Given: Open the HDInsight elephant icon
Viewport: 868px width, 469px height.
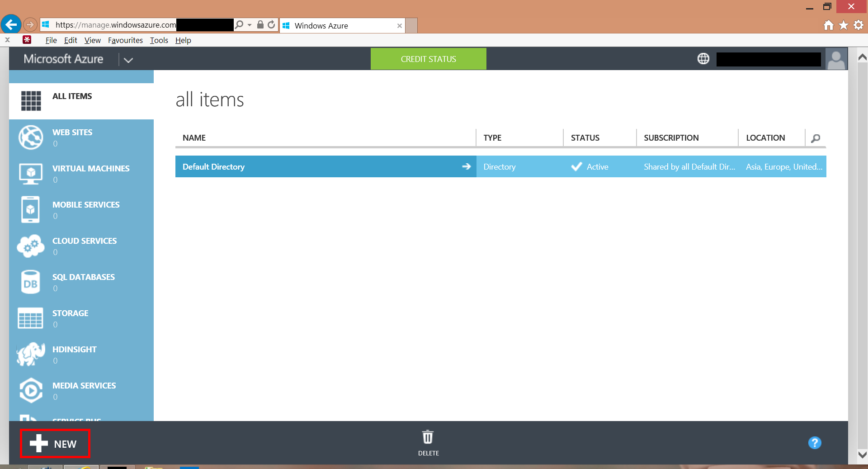Looking at the screenshot, I should 31,354.
